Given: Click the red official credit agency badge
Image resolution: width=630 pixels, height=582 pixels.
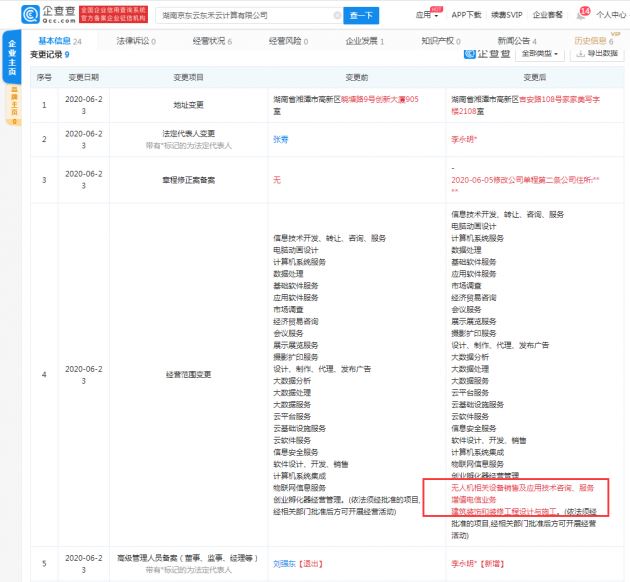Looking at the screenshot, I should (x=113, y=14).
